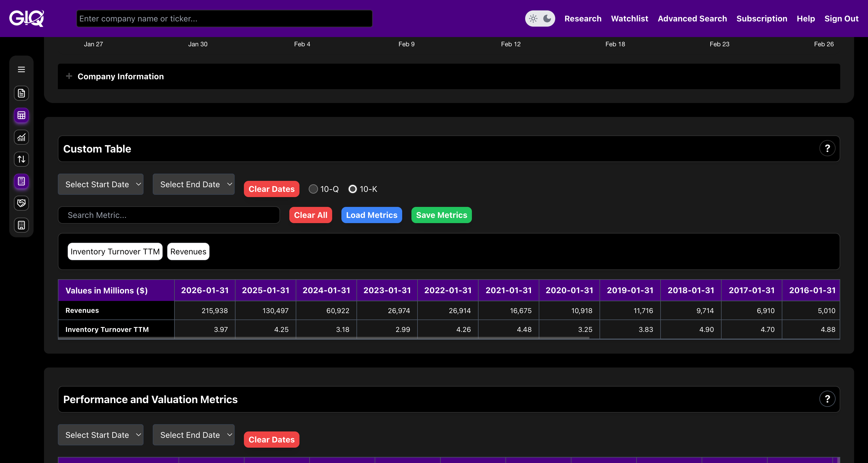This screenshot has width=868, height=463.
Task: Select the calculator sidebar icon
Action: point(21,181)
